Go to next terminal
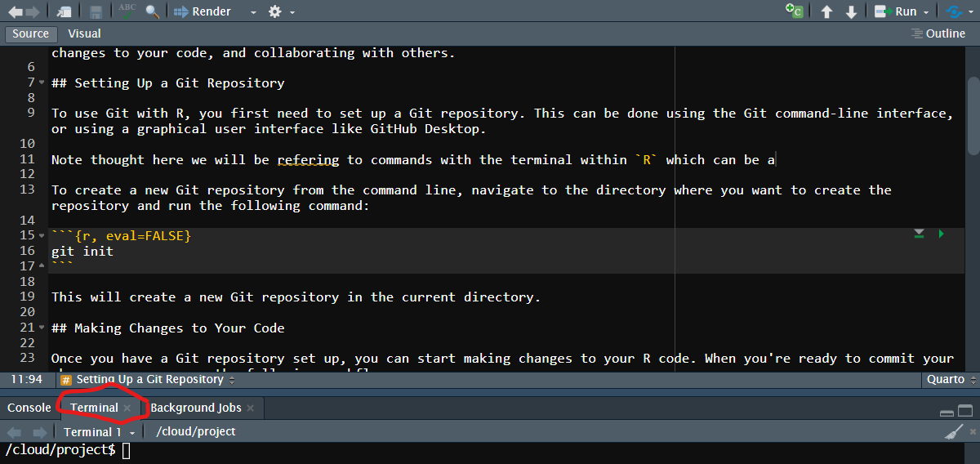The height and width of the screenshot is (464, 980). pyautogui.click(x=40, y=431)
